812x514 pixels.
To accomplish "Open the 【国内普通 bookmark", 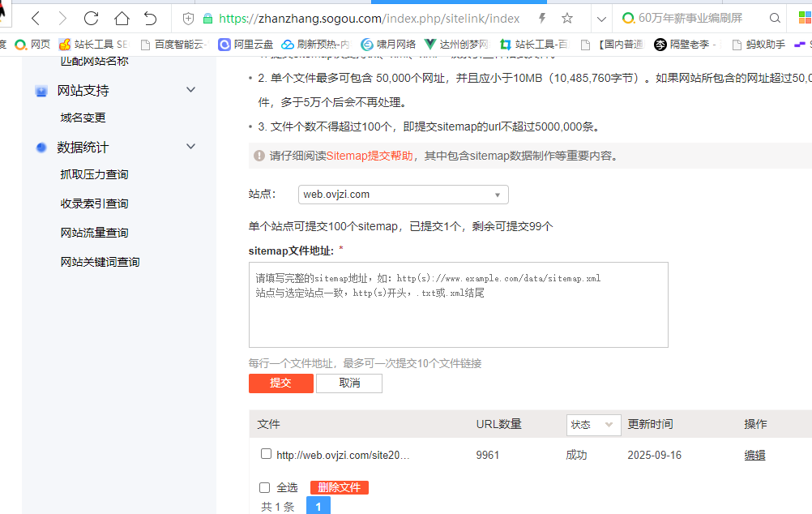I will [612, 45].
